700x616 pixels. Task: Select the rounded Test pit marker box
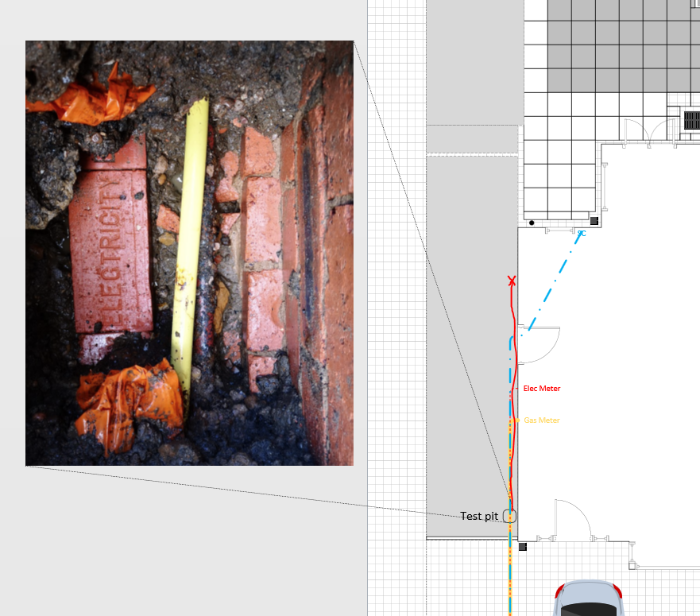[x=509, y=516]
